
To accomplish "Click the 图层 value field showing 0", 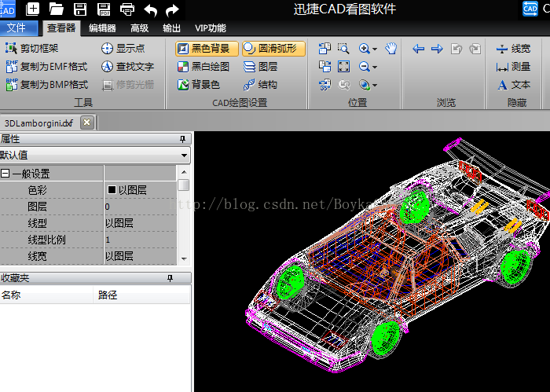I will coord(141,207).
